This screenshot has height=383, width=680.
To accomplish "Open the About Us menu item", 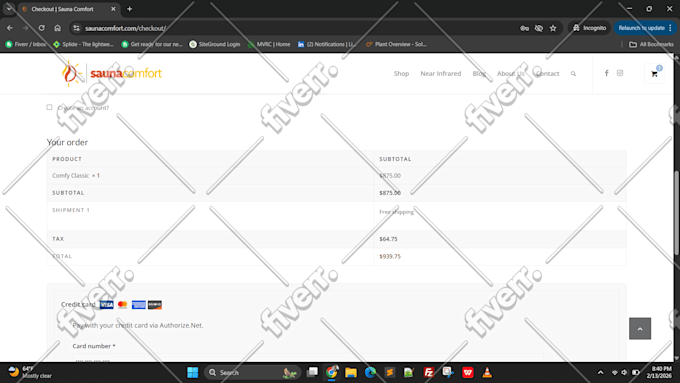I will (510, 74).
